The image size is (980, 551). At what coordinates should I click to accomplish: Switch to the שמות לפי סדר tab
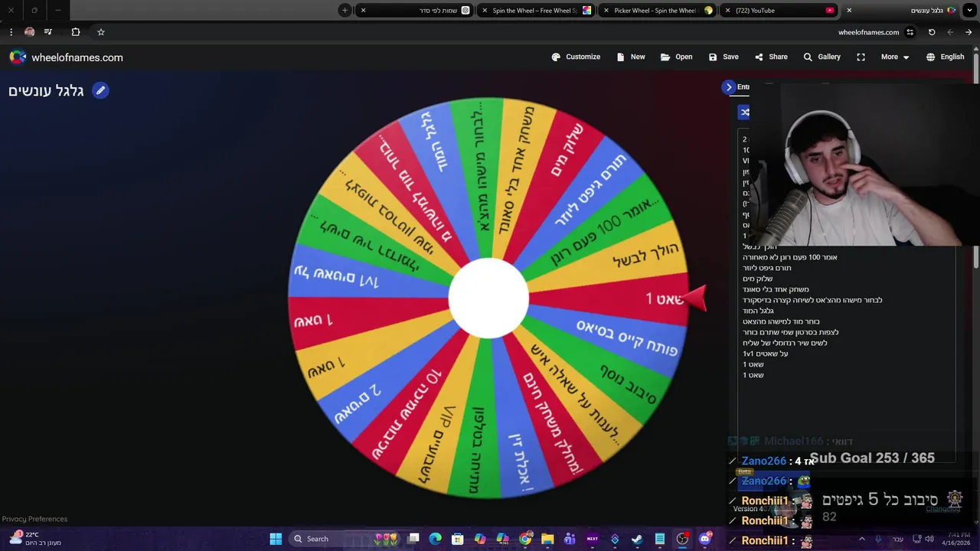[416, 11]
